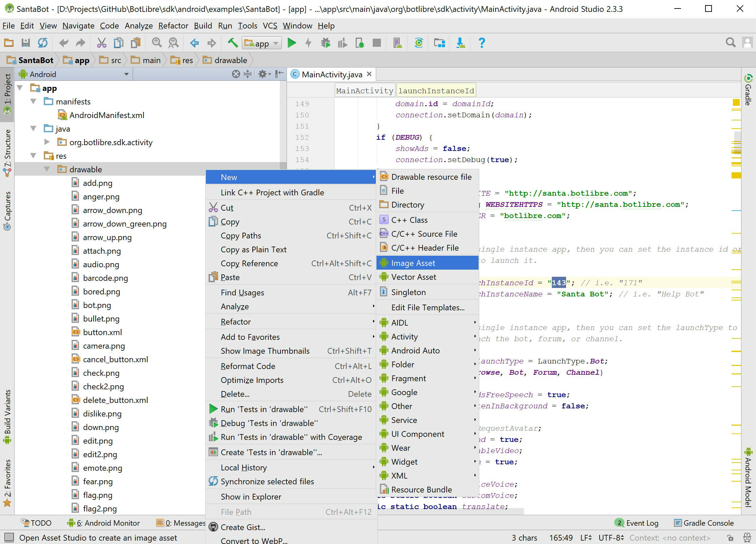Image resolution: width=756 pixels, height=544 pixels.
Task: Choose Drawable resource file menu entry
Action: point(427,177)
